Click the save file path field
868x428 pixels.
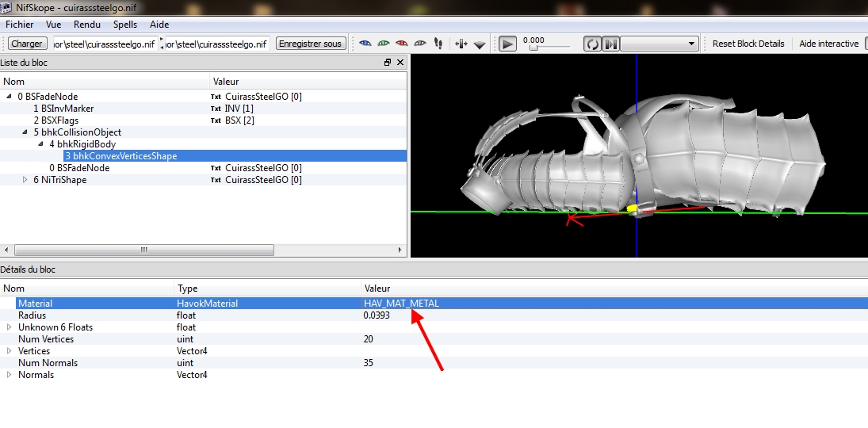click(217, 44)
